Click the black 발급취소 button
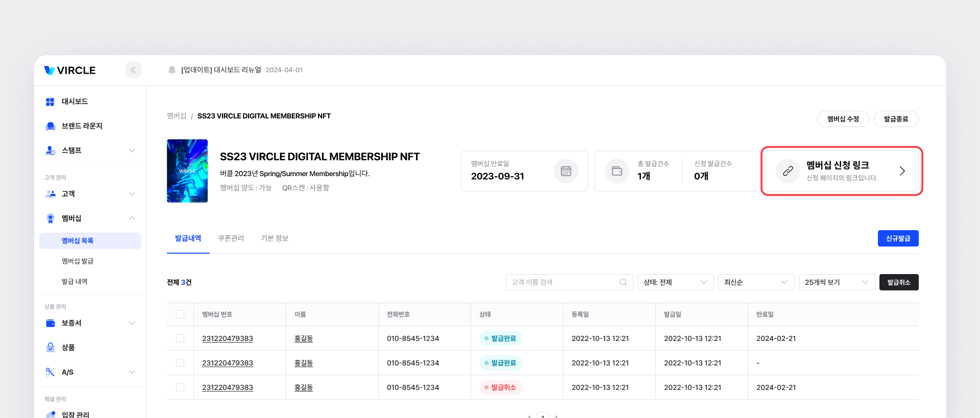Screen dimensions: 980x418 point(899,282)
